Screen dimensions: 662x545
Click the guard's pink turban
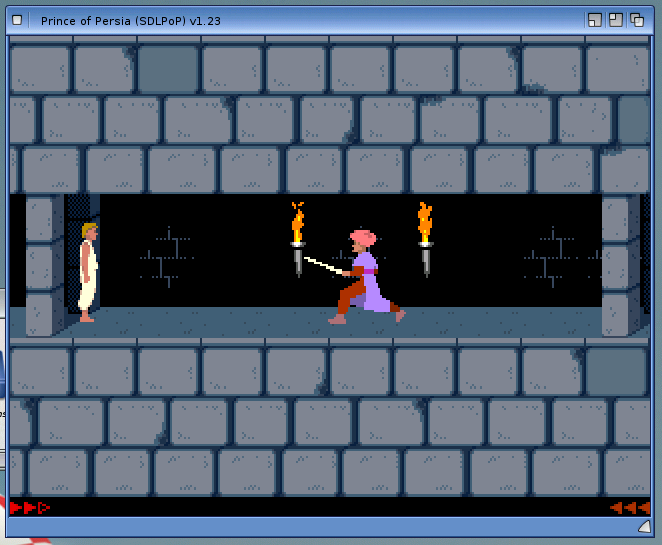click(x=362, y=239)
